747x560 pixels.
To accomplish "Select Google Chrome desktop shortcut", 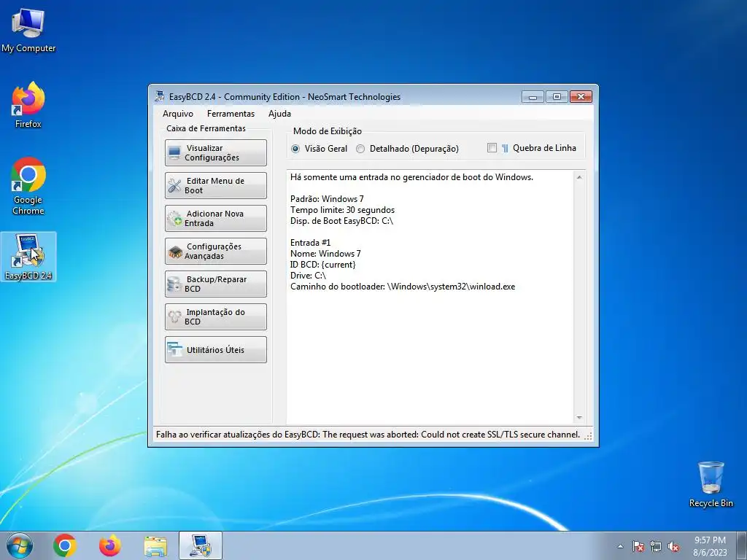I will (28, 186).
